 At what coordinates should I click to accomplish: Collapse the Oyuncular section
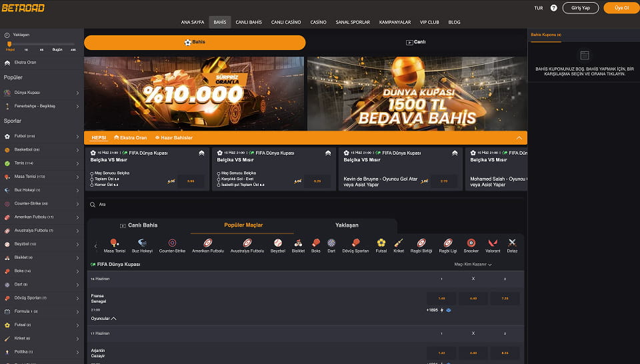pos(104,318)
